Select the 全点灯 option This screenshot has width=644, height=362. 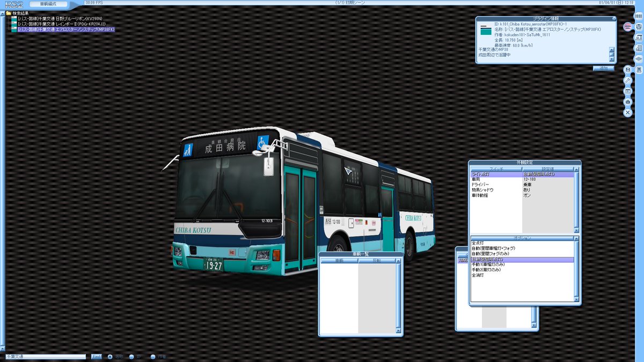click(522, 243)
